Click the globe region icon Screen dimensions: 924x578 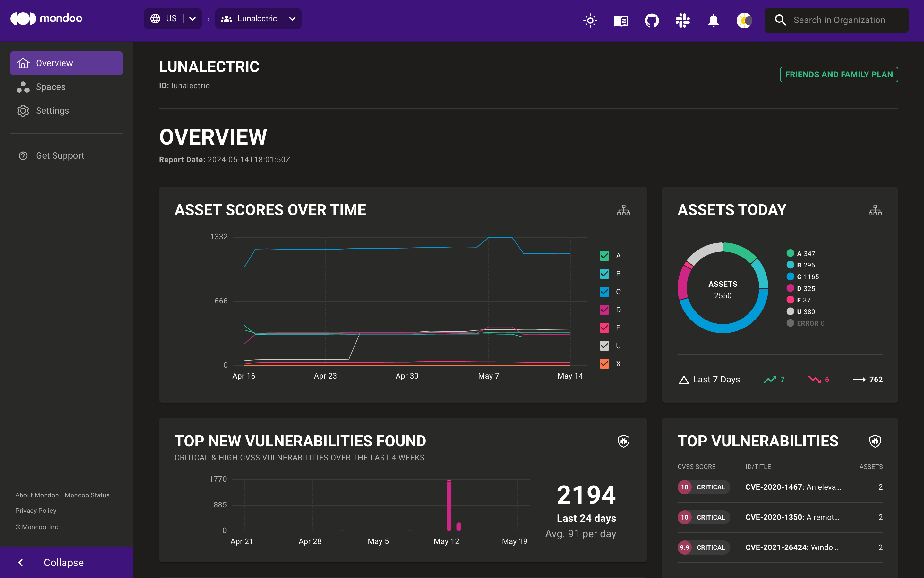pos(155,18)
